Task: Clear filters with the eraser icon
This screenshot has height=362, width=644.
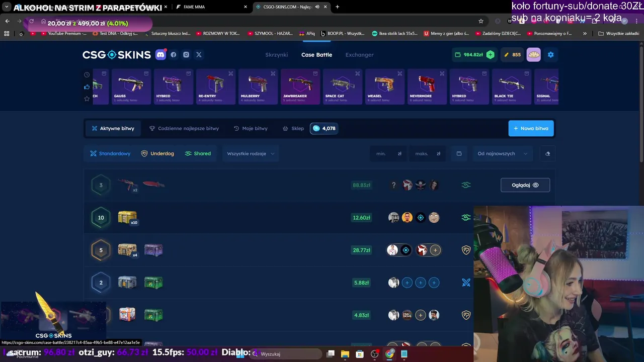Action: 548,153
